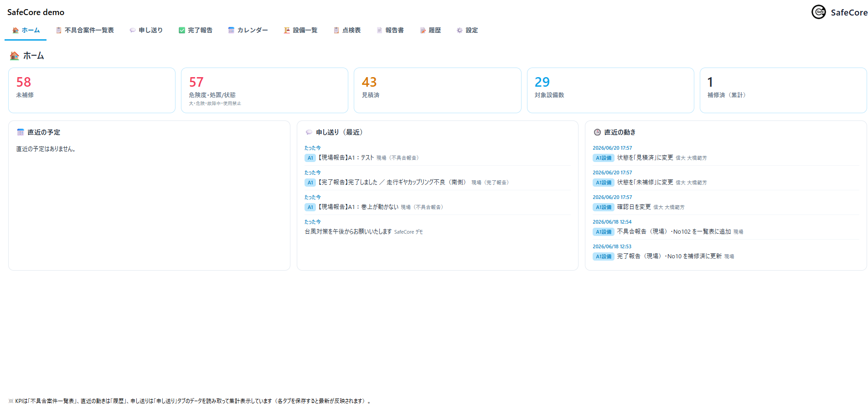The height and width of the screenshot is (408, 868).
Task: Click the clock icon in 直近の動き panel
Action: click(597, 132)
